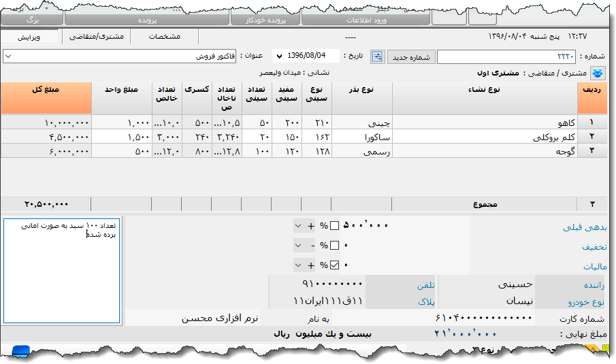
Task: Expand the تخفیف sign dropdown
Action: tap(298, 246)
